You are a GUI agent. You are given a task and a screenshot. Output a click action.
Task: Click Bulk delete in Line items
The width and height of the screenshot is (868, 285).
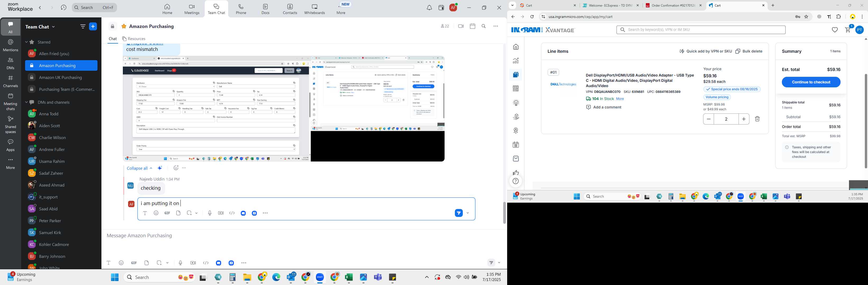749,51
